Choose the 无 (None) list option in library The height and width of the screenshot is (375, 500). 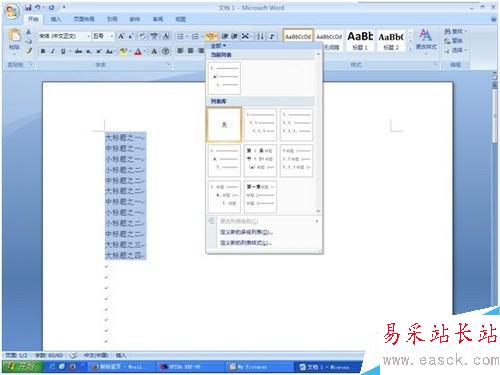pos(224,125)
